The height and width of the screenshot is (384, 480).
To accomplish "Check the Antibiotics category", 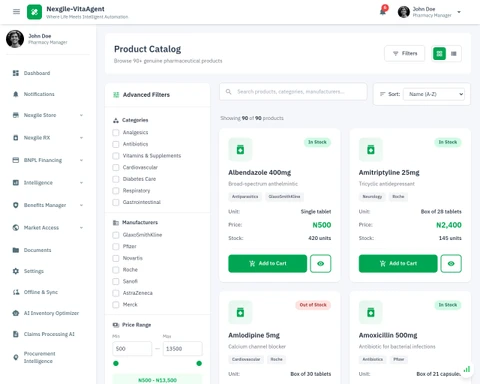I will tap(116, 144).
